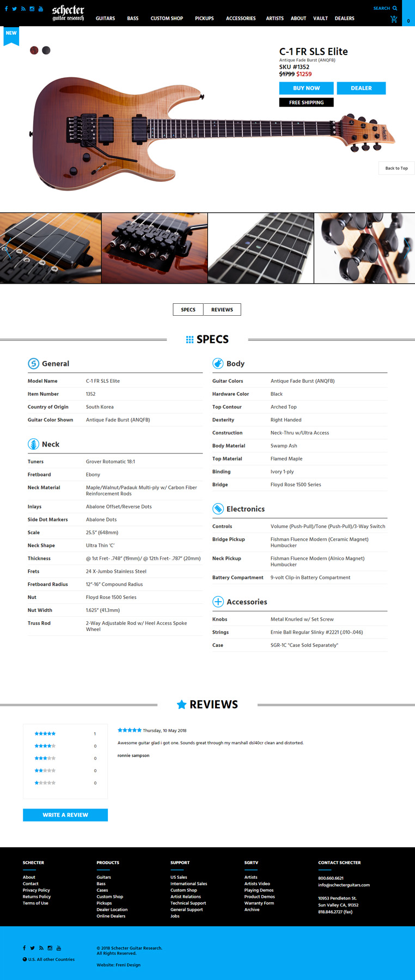This screenshot has height=980, width=415.
Task: Click the BUY NOW button
Action: [x=307, y=88]
